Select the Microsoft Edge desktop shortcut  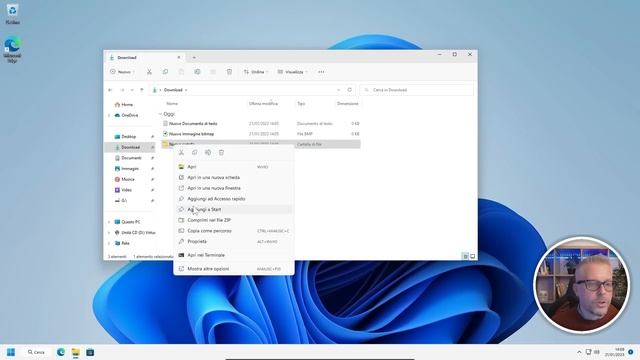(x=12, y=50)
